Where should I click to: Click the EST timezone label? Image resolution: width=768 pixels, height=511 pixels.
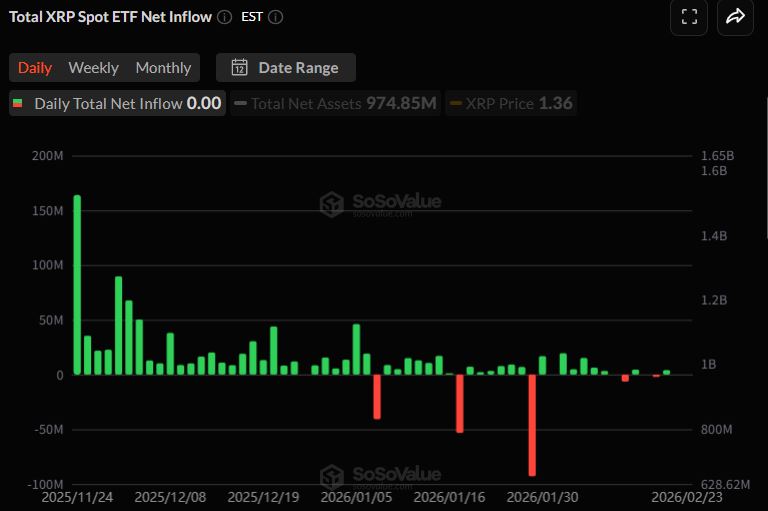coord(252,17)
